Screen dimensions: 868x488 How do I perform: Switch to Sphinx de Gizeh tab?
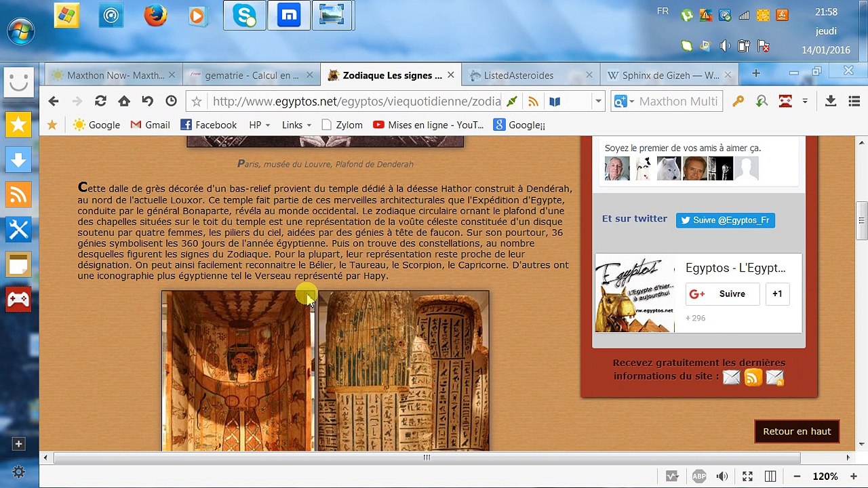(669, 75)
